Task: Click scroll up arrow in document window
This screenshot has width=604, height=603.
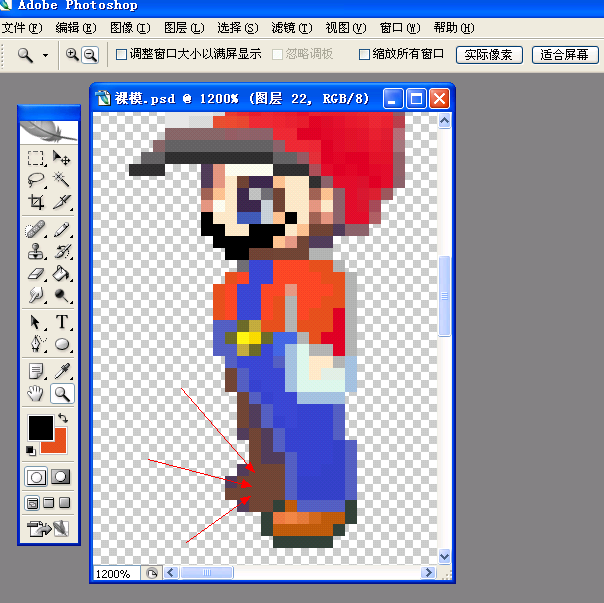Action: [x=444, y=121]
